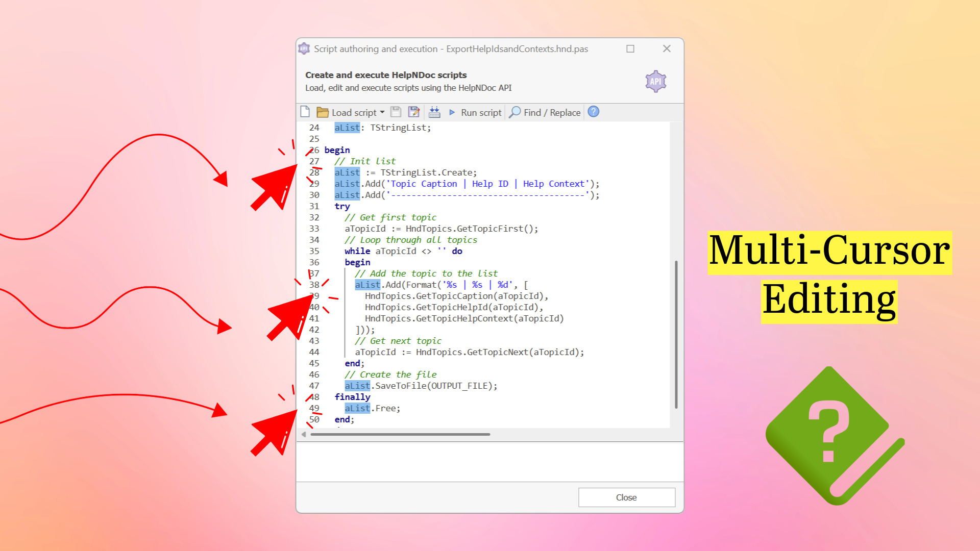Open the blue help question icon
The image size is (980, 551).
[x=594, y=112]
